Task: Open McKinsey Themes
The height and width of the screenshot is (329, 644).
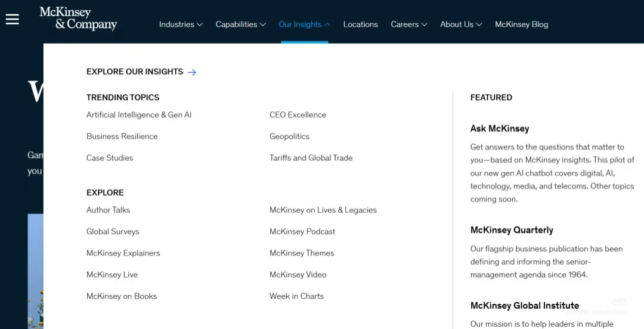Action: tap(302, 253)
